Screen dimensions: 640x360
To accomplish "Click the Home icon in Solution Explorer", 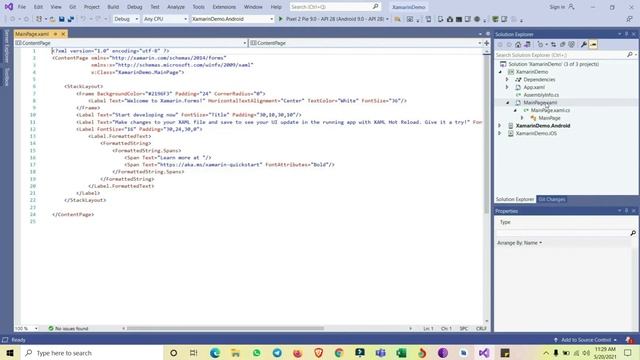I will pos(518,44).
